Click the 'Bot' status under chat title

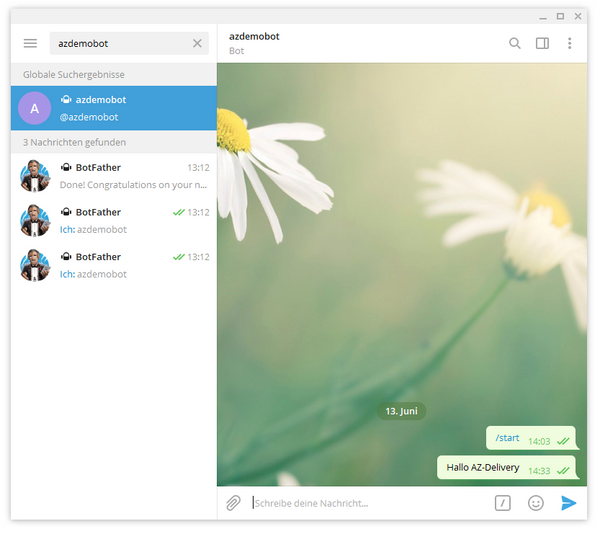click(236, 51)
